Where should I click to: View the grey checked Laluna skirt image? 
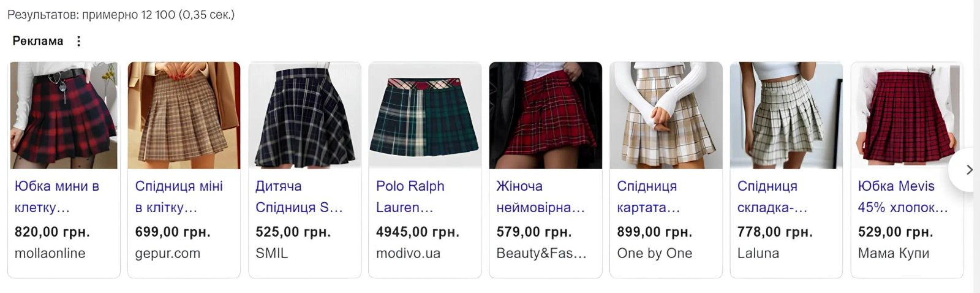pos(786,115)
